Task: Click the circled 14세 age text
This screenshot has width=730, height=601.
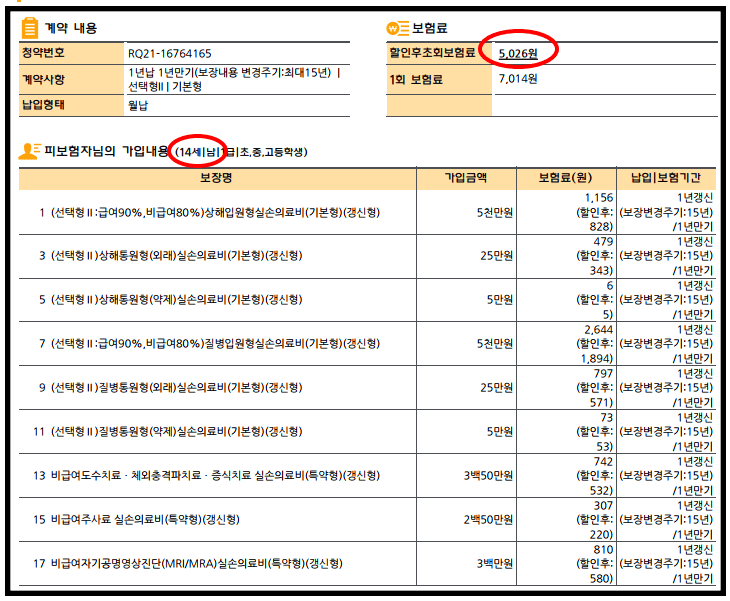Action: (x=196, y=152)
